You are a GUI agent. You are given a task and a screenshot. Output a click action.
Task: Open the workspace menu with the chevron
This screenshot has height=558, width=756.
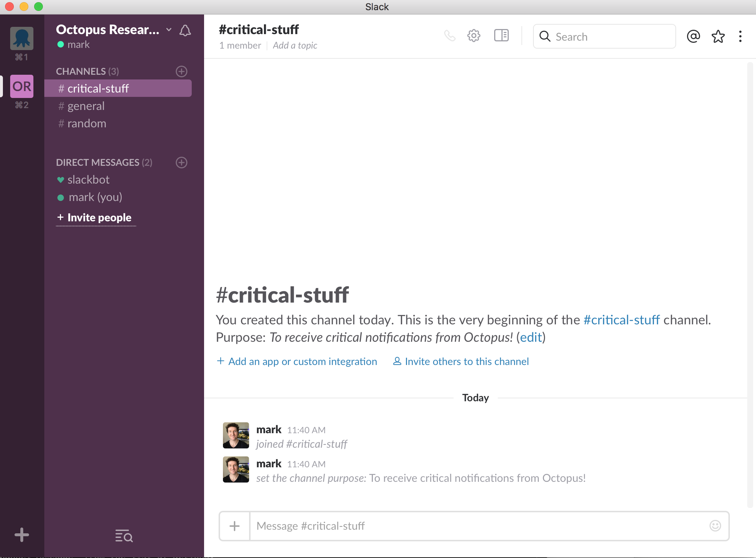(x=168, y=30)
